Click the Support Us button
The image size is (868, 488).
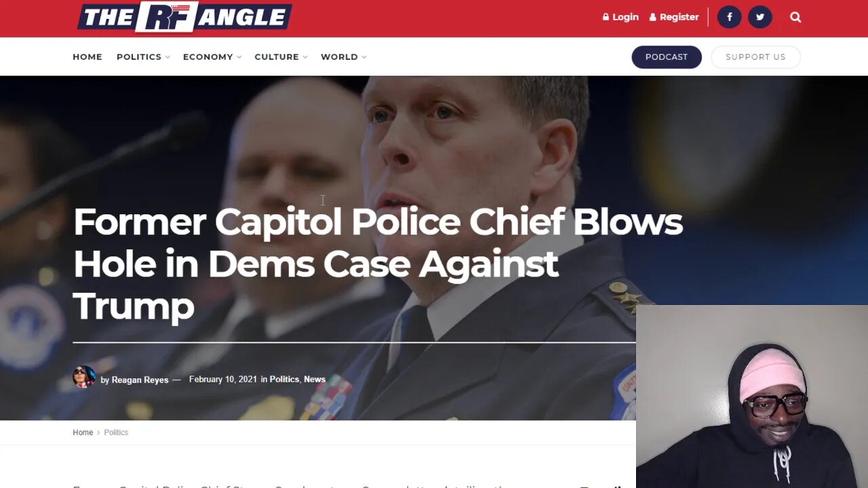coord(755,57)
